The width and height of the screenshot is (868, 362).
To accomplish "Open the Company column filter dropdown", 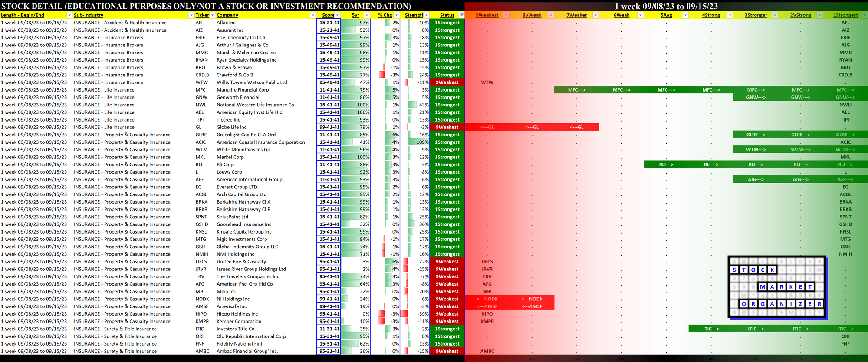I will click(x=313, y=15).
